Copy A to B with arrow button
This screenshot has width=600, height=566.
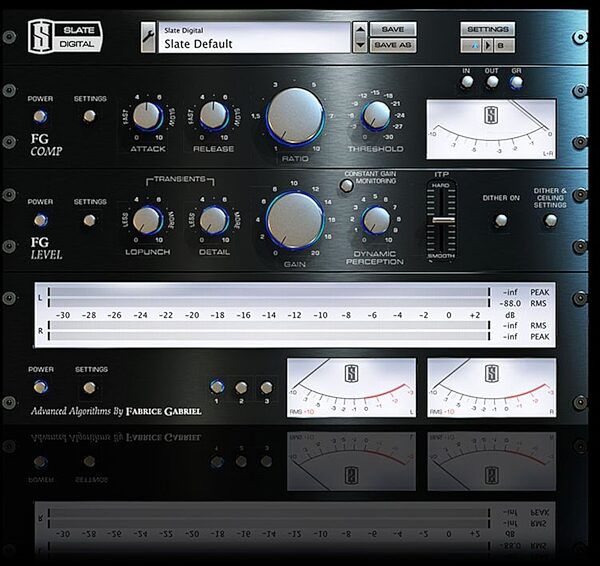488,46
